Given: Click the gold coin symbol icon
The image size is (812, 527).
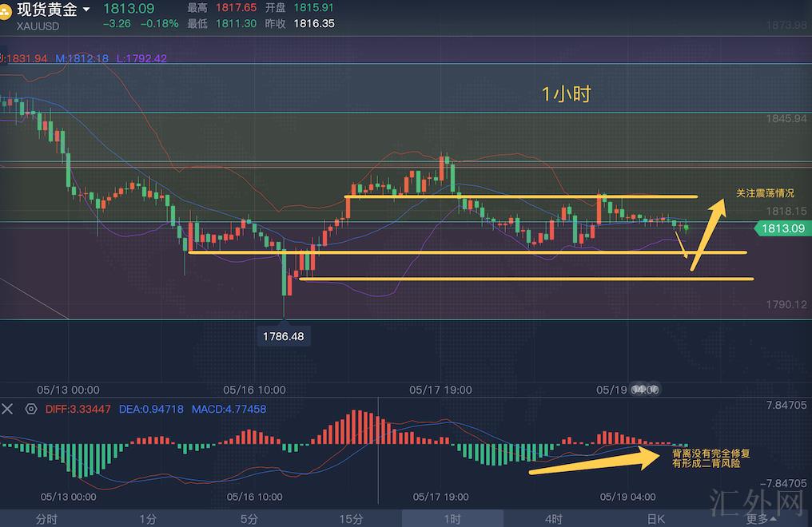Looking at the screenshot, I should 6,10.
